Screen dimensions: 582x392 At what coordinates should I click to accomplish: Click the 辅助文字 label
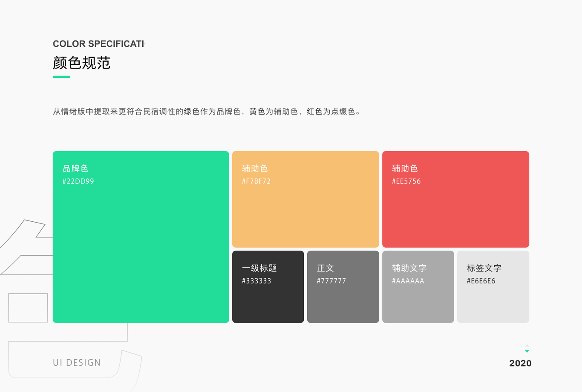(409, 268)
